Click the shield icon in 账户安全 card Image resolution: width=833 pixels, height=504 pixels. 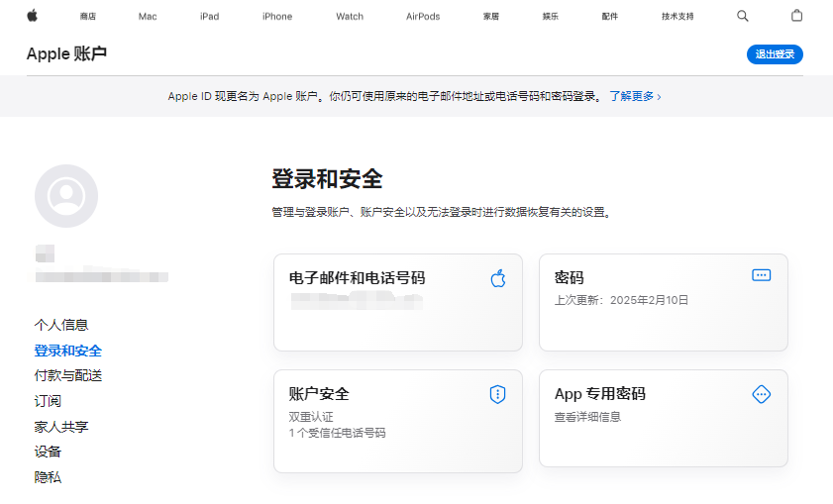(x=497, y=395)
